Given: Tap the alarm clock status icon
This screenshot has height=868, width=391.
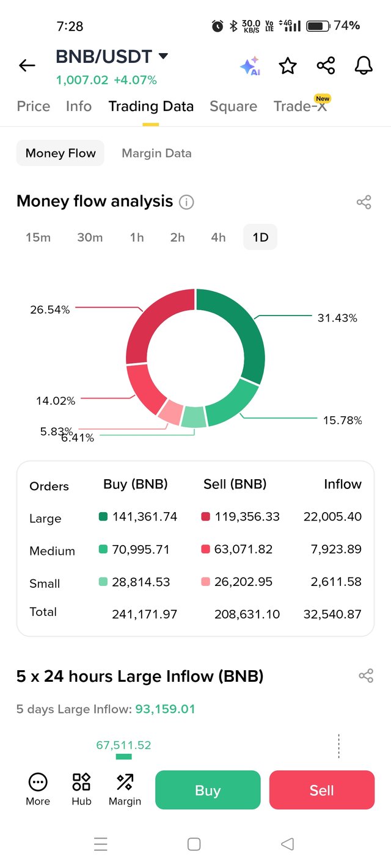Looking at the screenshot, I should click(217, 26).
